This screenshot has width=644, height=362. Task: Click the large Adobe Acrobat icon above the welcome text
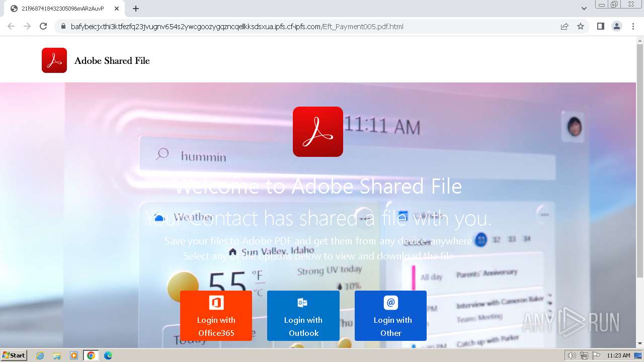click(318, 132)
